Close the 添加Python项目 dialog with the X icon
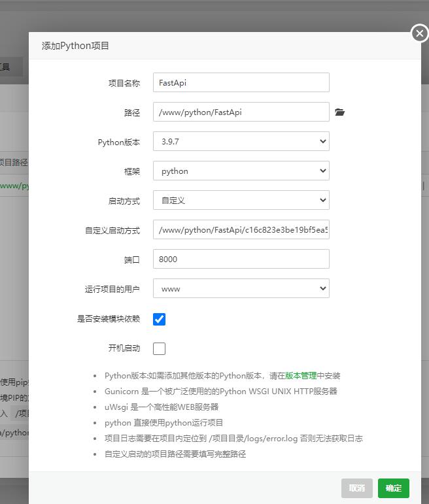 (419, 33)
